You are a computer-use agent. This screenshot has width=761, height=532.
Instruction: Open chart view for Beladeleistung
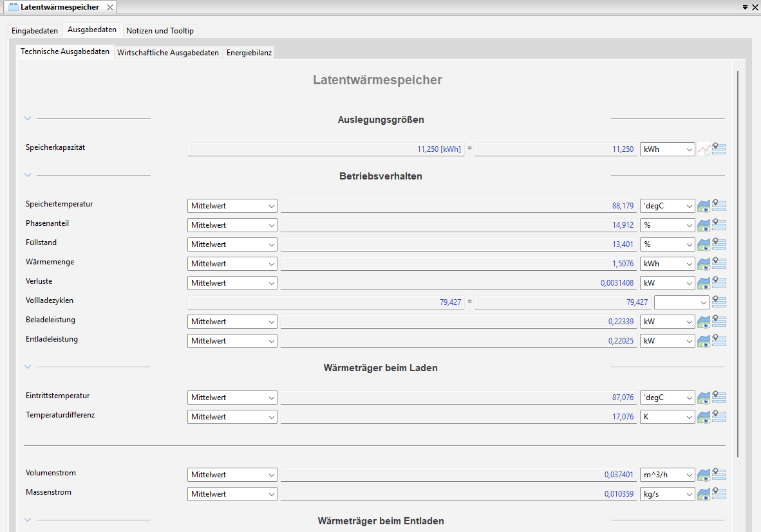click(704, 322)
